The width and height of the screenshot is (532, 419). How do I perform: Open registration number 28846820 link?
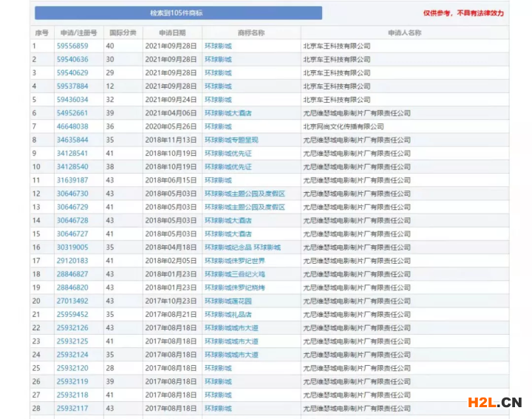point(72,287)
